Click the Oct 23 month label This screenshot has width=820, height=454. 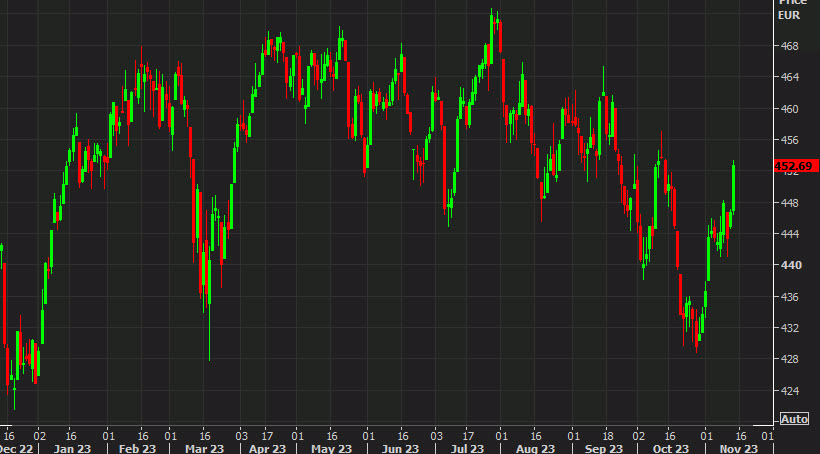pos(670,449)
